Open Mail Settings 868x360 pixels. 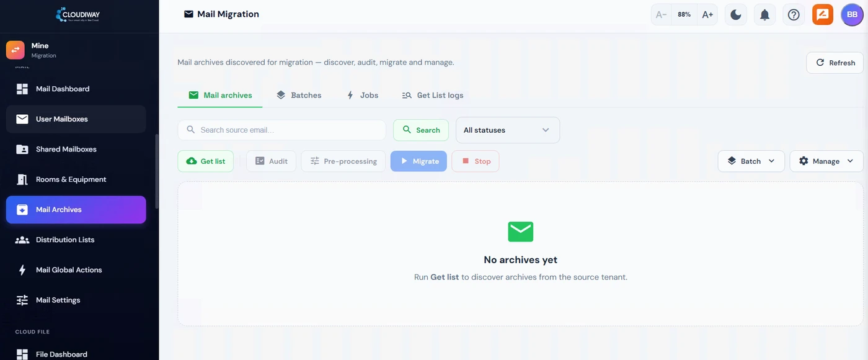click(76, 300)
